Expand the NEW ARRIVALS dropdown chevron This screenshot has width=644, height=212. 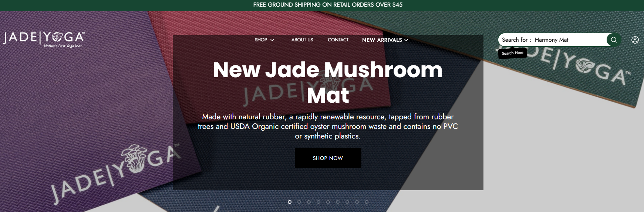click(x=406, y=40)
